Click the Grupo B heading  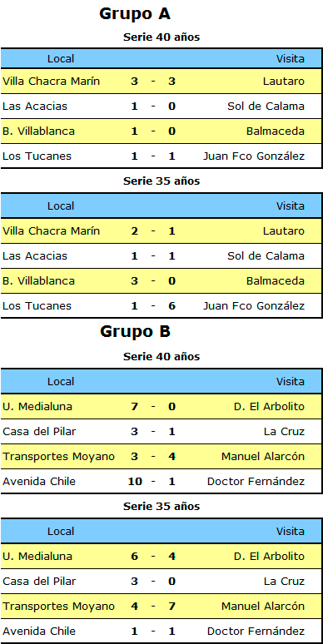tap(135, 331)
